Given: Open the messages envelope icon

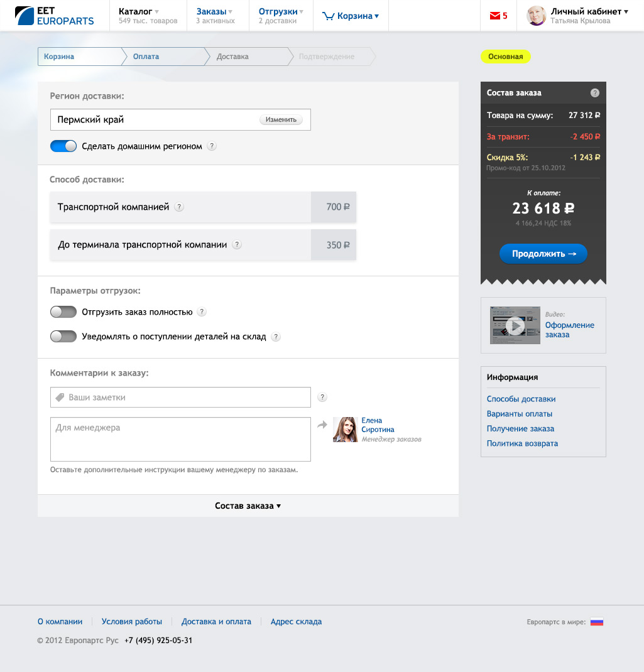Looking at the screenshot, I should point(493,16).
